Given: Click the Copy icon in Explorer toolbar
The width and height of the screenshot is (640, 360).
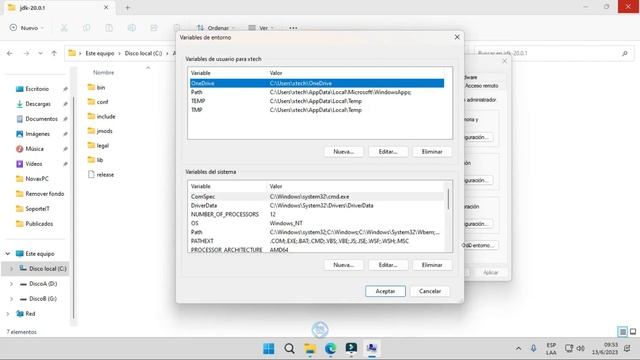Looking at the screenshot, I should 87,28.
